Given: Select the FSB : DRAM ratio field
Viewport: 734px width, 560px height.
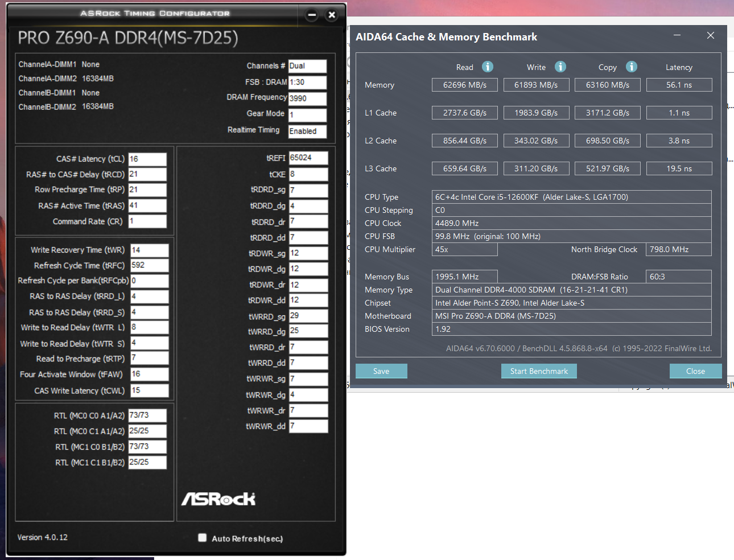Looking at the screenshot, I should [307, 83].
